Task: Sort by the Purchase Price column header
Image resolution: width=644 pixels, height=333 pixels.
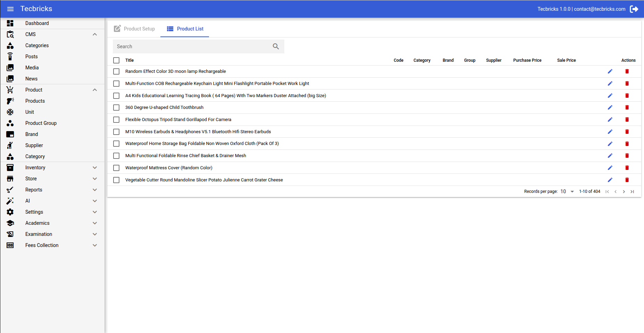Action: tap(527, 60)
